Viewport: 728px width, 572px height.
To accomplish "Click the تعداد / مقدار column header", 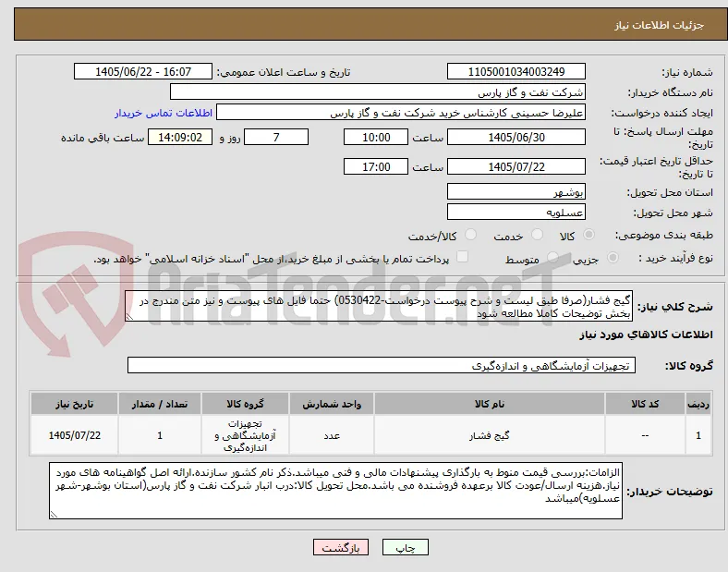I will [x=160, y=404].
